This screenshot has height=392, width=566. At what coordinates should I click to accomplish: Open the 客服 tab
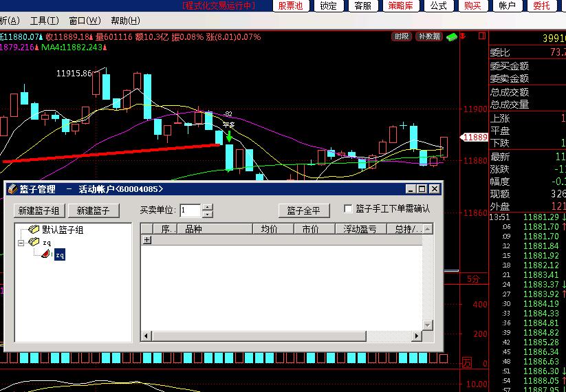(x=362, y=6)
